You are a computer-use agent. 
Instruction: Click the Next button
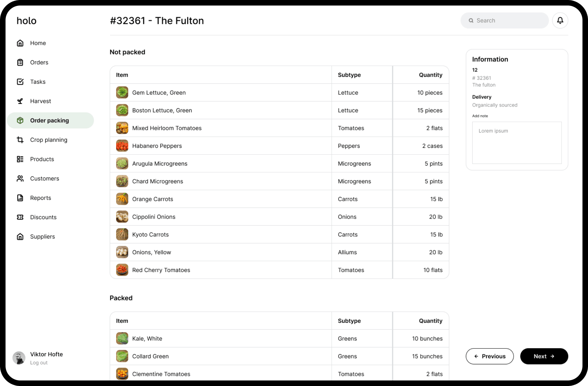(x=544, y=356)
